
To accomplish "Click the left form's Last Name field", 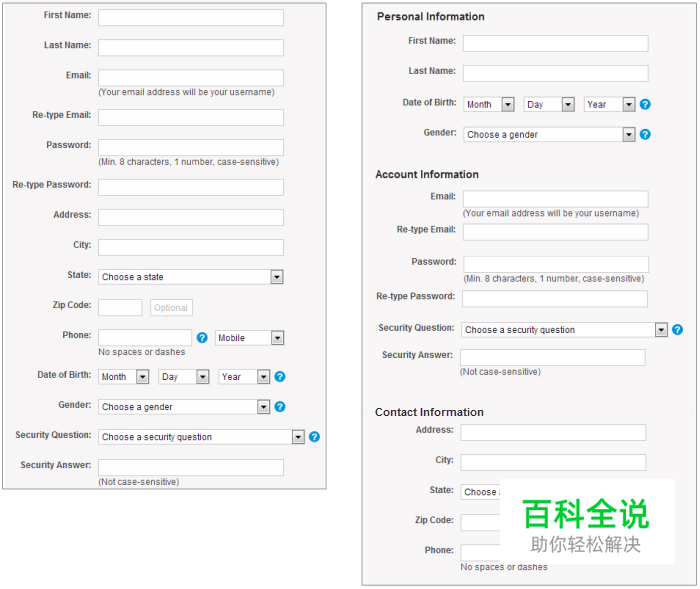I will pos(191,47).
